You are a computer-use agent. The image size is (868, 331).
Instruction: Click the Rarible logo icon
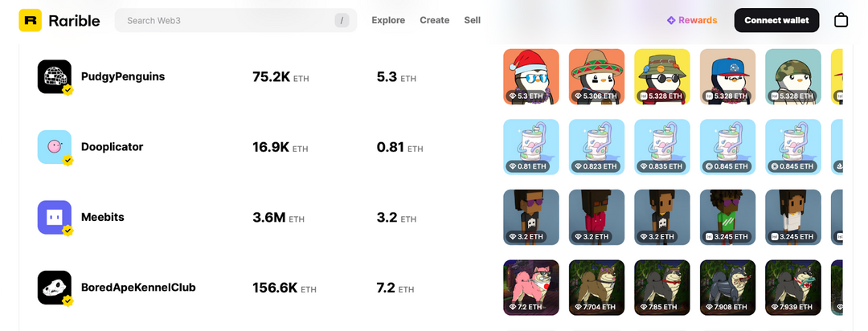[30, 20]
